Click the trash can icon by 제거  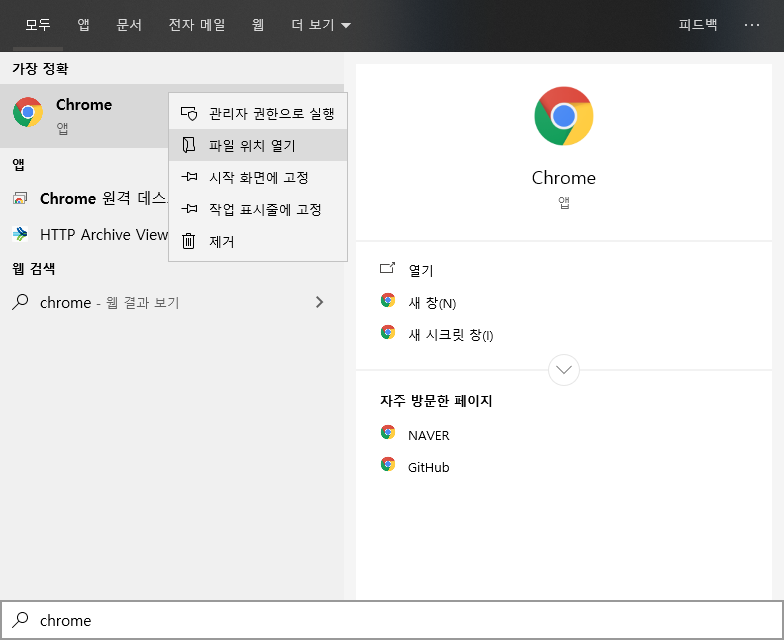pos(188,241)
